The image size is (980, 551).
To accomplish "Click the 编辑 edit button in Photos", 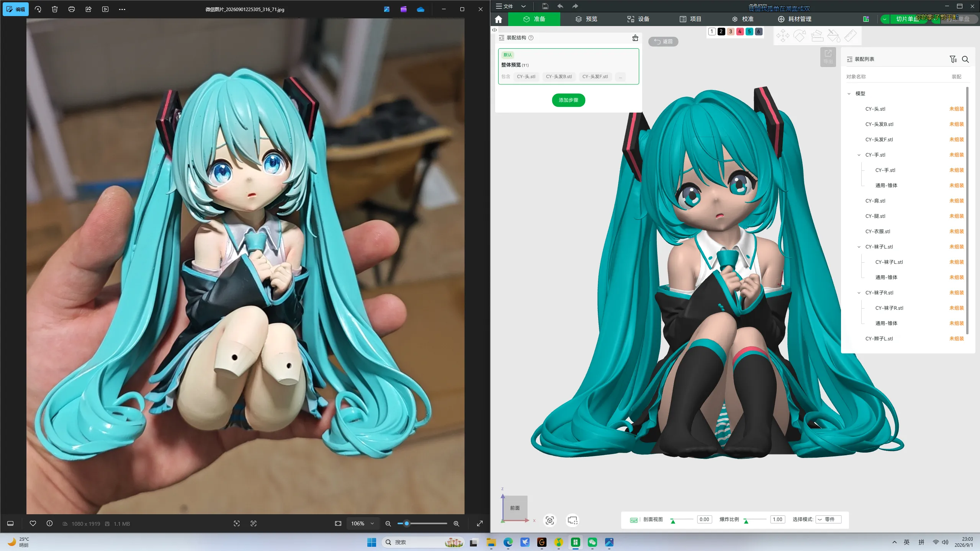I will click(16, 9).
